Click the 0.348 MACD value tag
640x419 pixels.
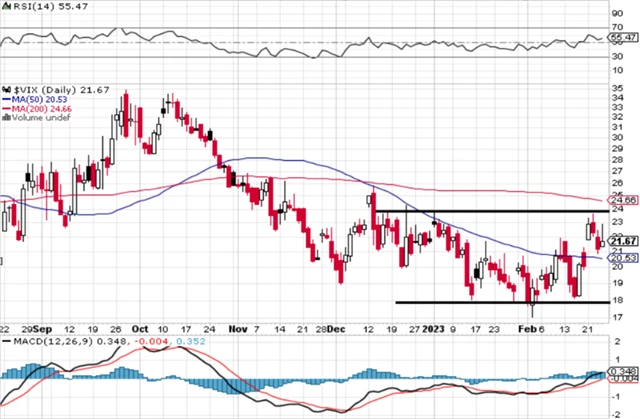[624, 371]
